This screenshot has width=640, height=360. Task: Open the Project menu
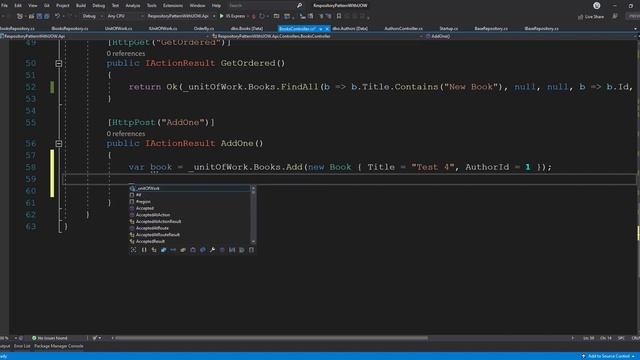[62, 6]
